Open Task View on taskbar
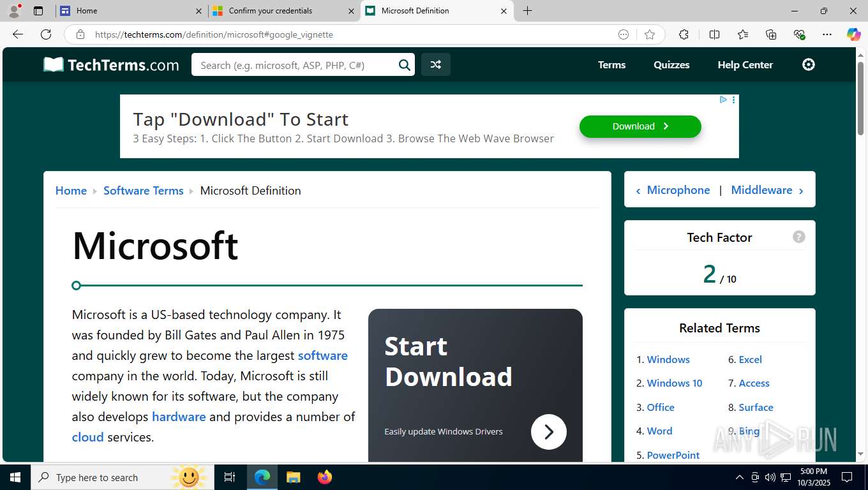Viewport: 868px width, 490px height. tap(230, 477)
